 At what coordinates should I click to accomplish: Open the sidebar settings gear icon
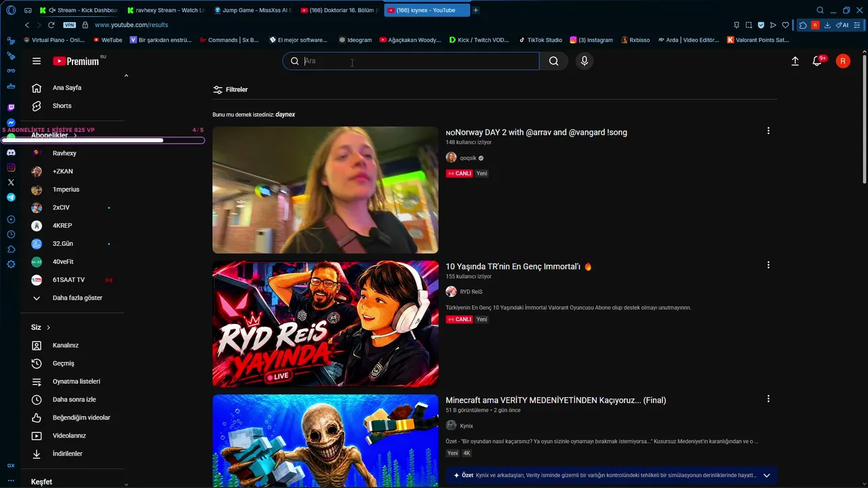11,264
